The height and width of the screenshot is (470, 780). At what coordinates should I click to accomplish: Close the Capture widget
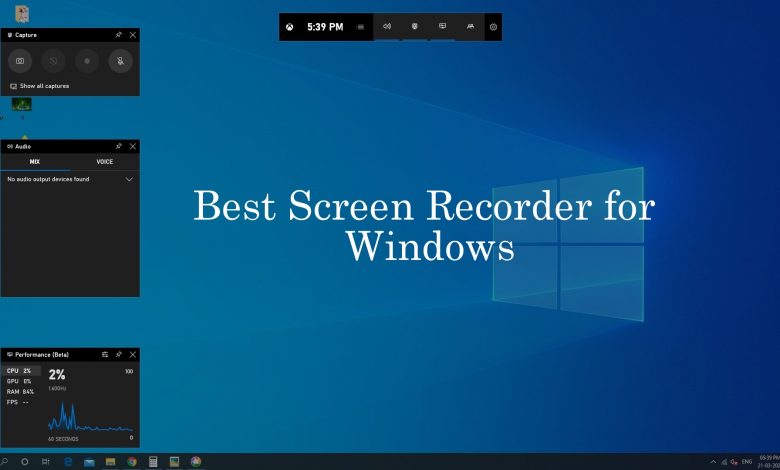[133, 35]
